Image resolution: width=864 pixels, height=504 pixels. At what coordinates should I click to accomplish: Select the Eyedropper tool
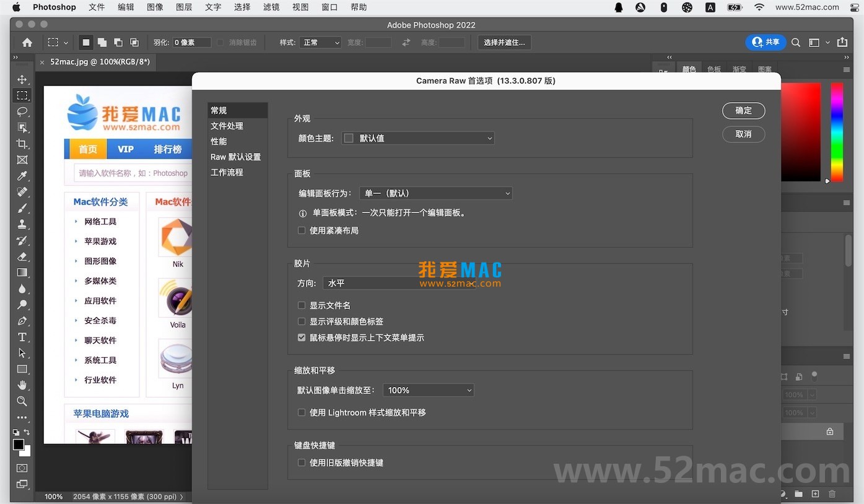pos(22,176)
